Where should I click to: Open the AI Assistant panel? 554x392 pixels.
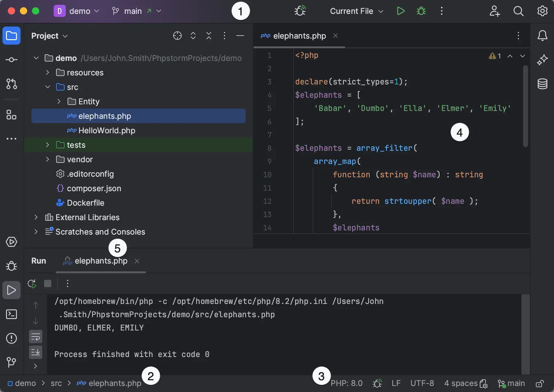point(542,60)
